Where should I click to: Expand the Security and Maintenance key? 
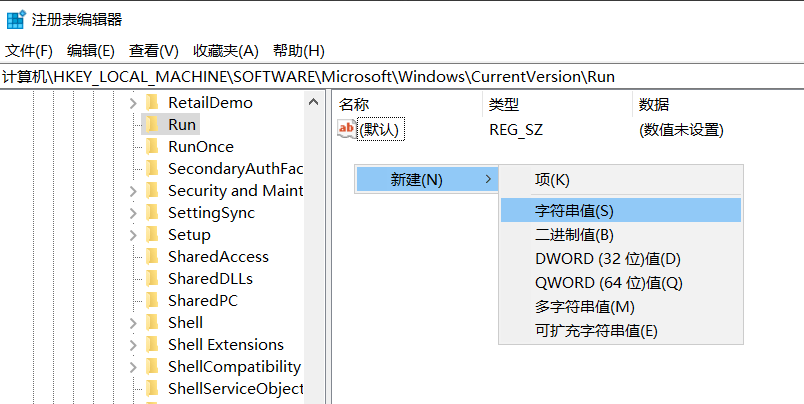[133, 190]
